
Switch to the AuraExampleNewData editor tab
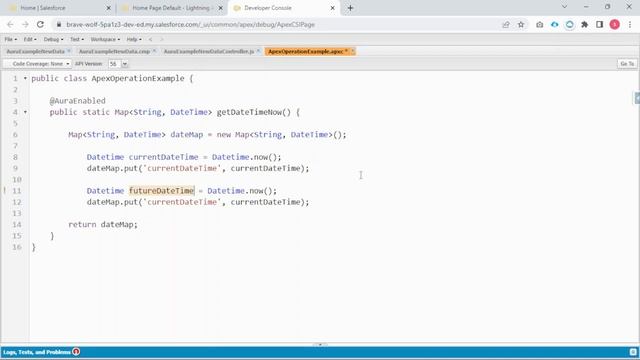point(36,51)
